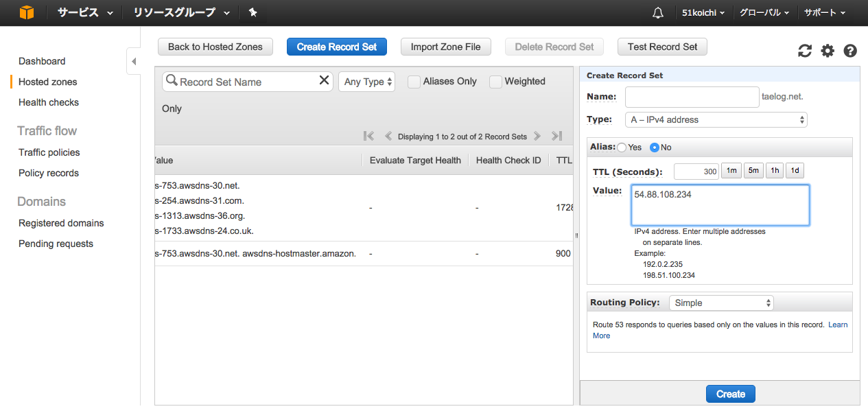868x411 pixels.
Task: Click the Health Check ID column header
Action: [508, 161]
